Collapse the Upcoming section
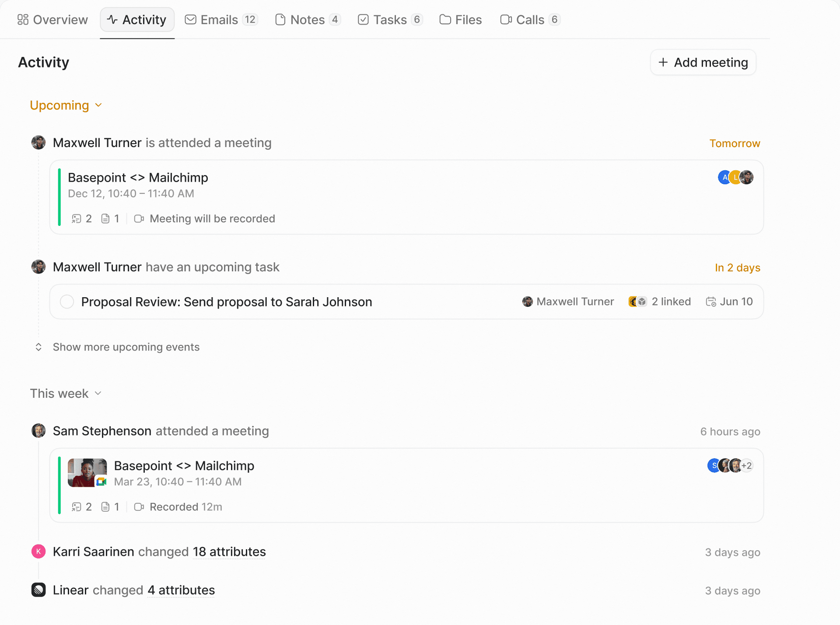The image size is (840, 625). (66, 105)
